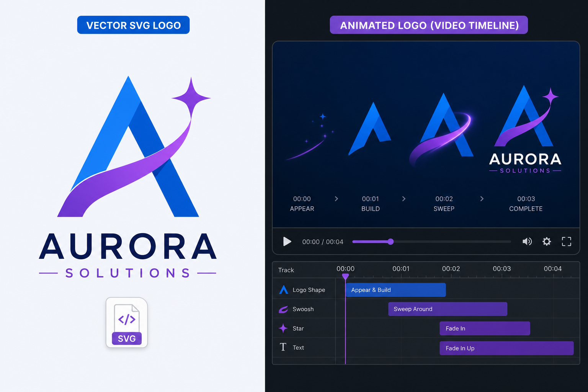Click the large SOLUTIONS tagline on left

(128, 273)
